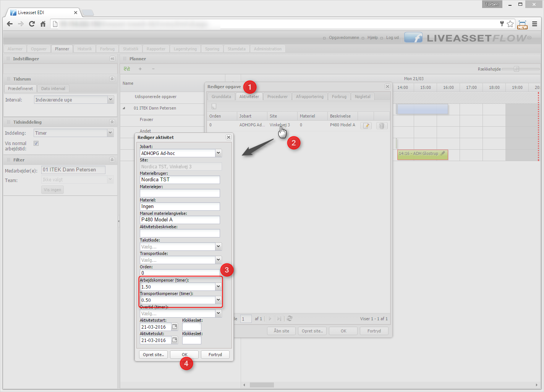544x392 pixels.
Task: Open the Interval dropdown
Action: [110, 100]
